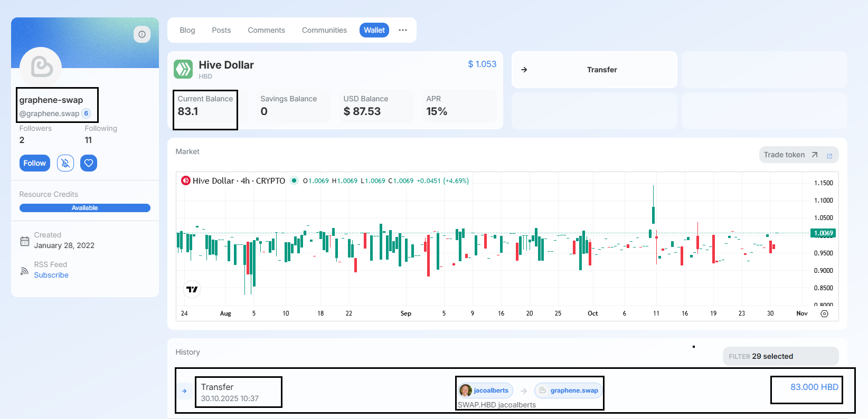Screen dimensions: 868x419
Task: Open the three-dots more tabs menu
Action: 403,30
